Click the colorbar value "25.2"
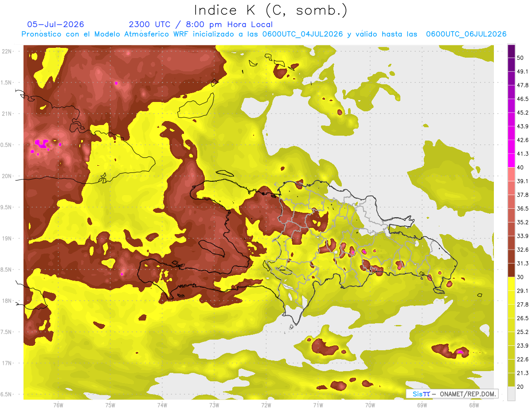Image resolution: width=532 pixels, height=411 pixels. pos(523,332)
